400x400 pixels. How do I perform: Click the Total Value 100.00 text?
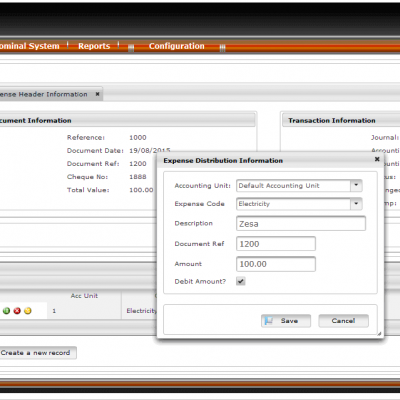(141, 190)
